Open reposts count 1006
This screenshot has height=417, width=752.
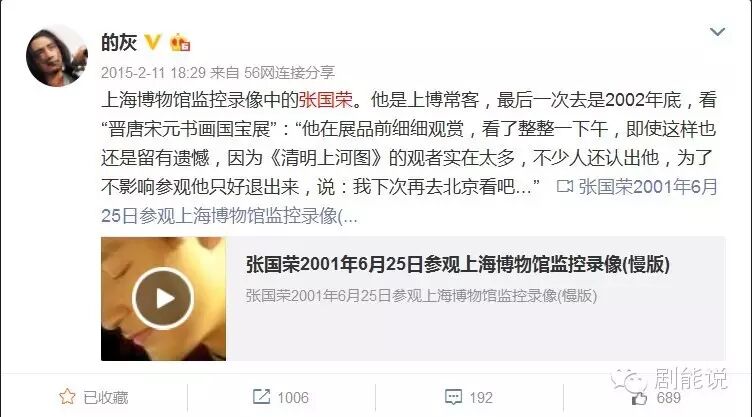(x=293, y=398)
